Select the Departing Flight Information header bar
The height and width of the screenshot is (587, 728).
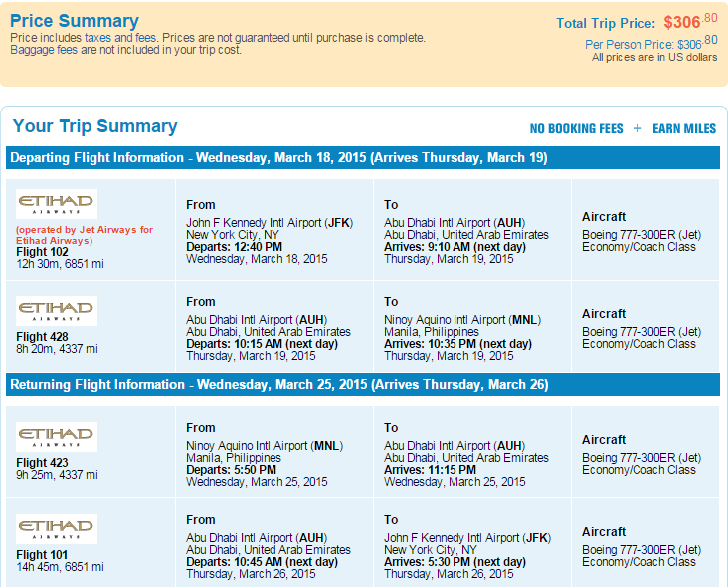[x=363, y=158]
